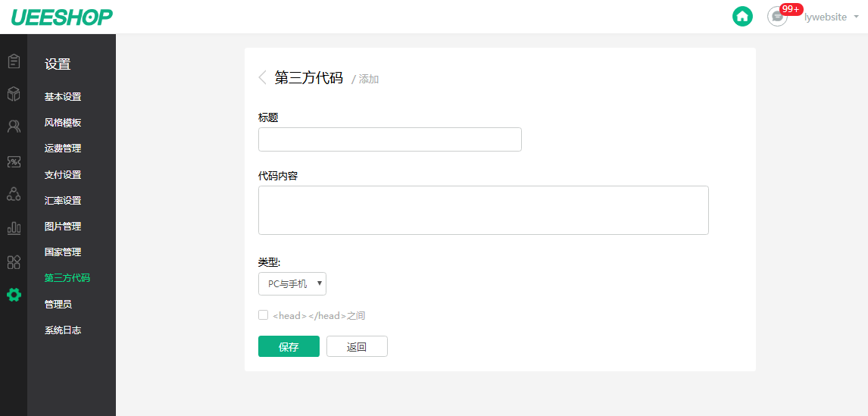Click the green settings gear icon
This screenshot has height=416, width=868.
(x=14, y=295)
